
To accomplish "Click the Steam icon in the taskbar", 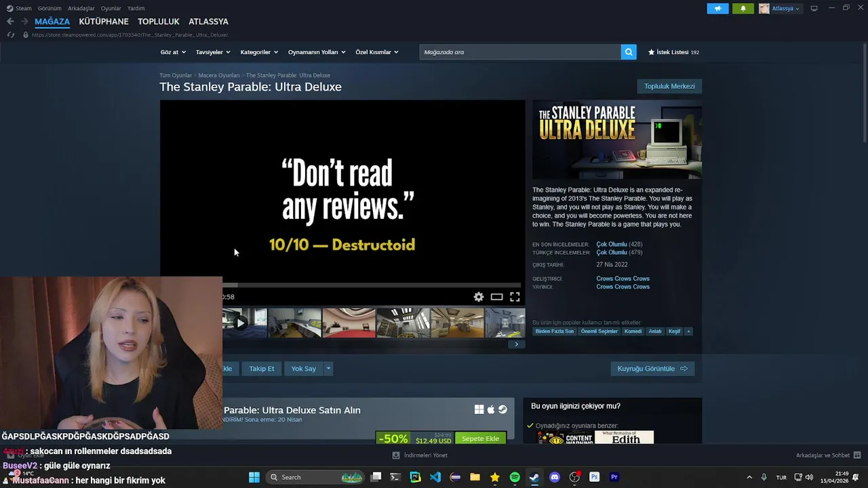I will coord(534,477).
